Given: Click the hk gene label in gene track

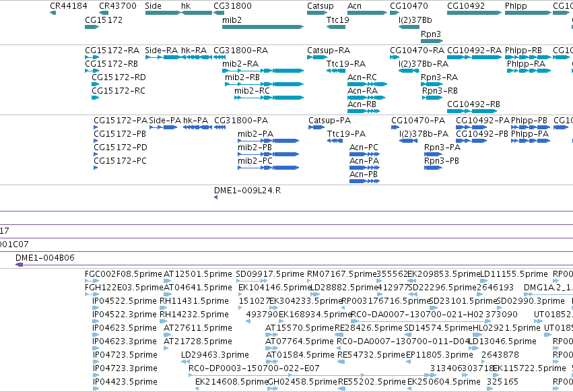Looking at the screenshot, I should 186,6.
